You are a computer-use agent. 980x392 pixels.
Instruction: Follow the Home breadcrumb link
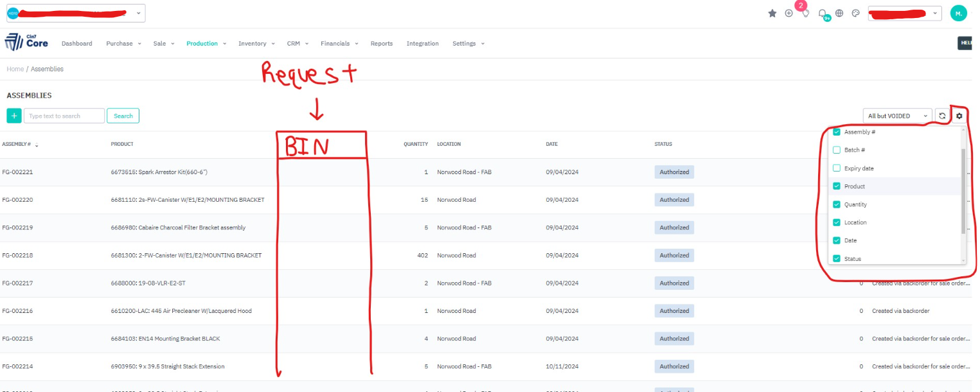click(x=15, y=69)
